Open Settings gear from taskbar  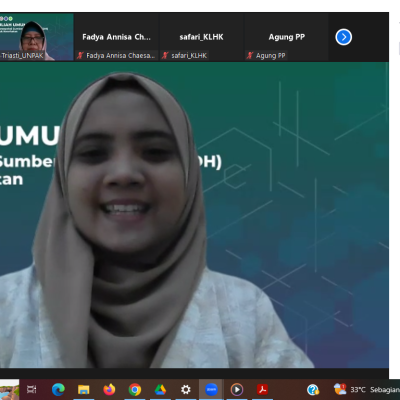186,389
